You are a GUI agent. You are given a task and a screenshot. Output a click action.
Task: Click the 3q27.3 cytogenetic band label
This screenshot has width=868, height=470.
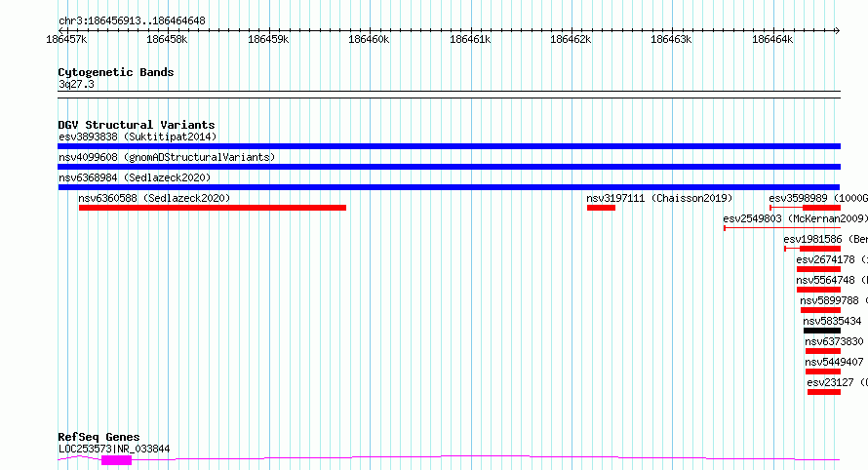[x=76, y=84]
